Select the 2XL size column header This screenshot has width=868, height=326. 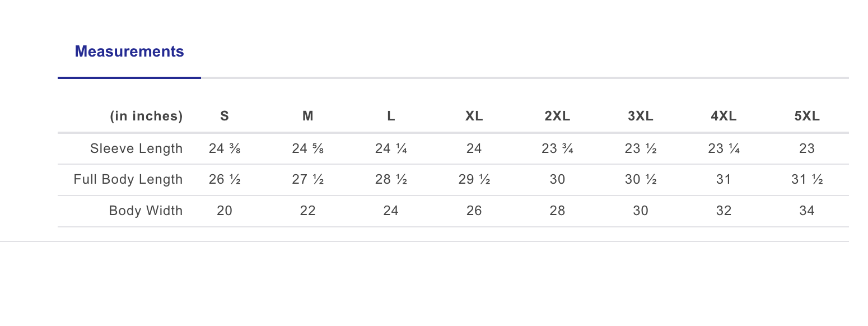(x=557, y=117)
